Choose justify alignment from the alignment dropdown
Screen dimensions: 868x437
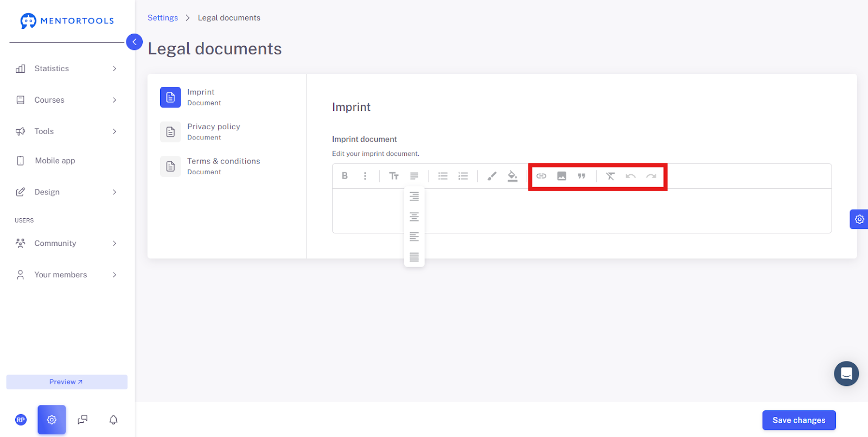click(x=414, y=257)
